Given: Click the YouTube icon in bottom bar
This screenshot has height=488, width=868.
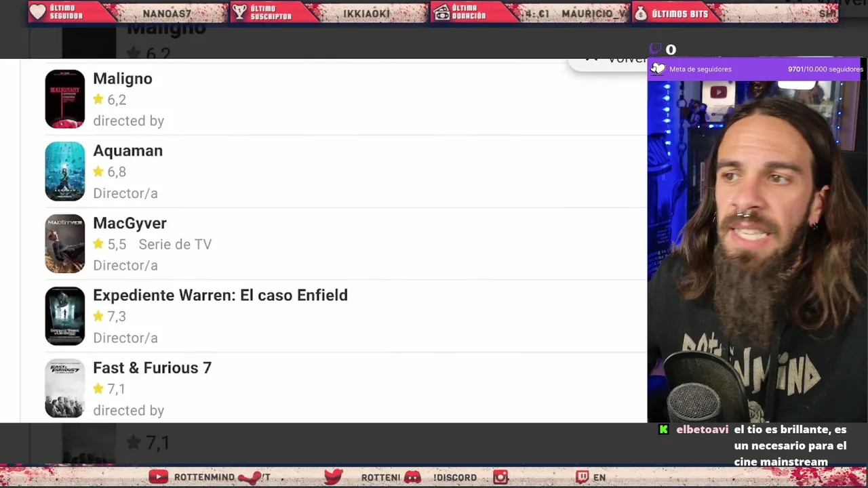Looking at the screenshot, I should point(158,477).
